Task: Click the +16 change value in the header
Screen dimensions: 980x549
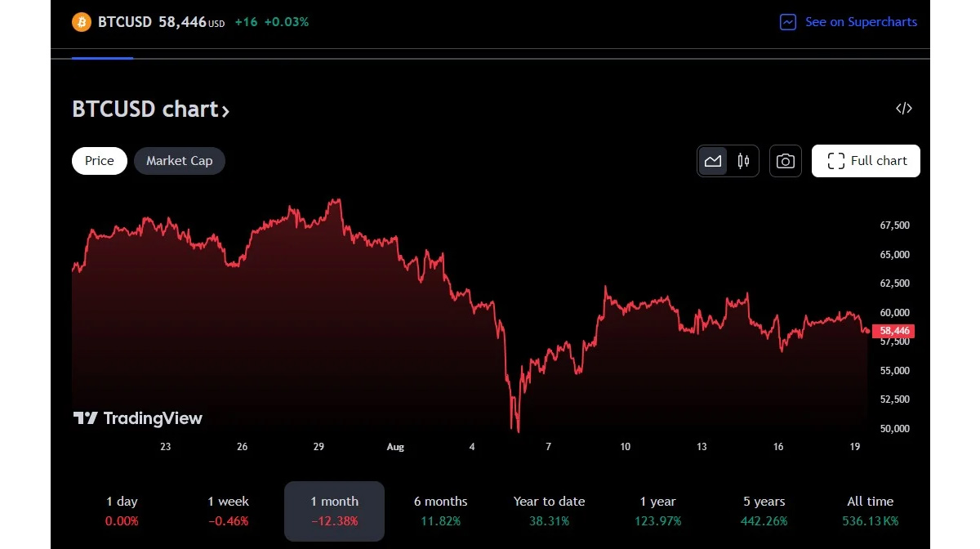Action: 246,22
